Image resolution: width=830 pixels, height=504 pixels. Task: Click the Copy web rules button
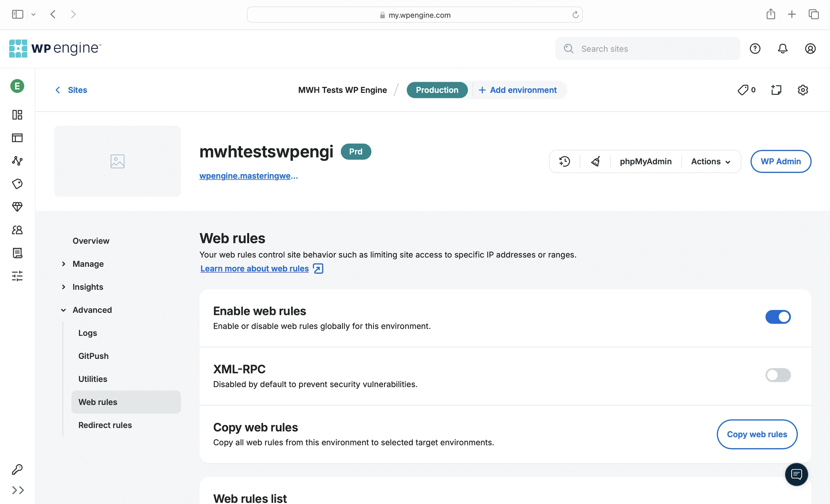pos(757,434)
